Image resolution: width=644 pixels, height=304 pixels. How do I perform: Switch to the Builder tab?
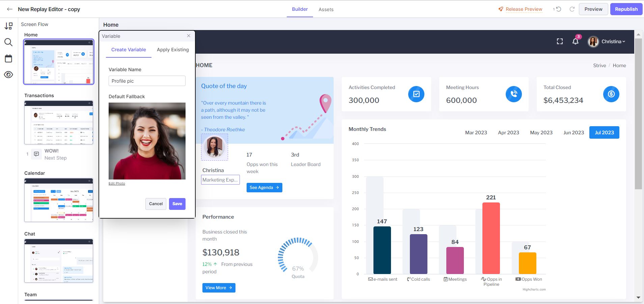click(300, 9)
